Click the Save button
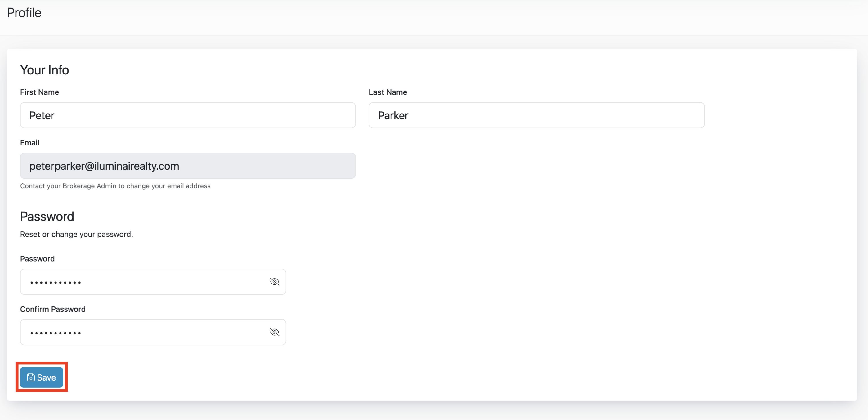 (x=41, y=377)
